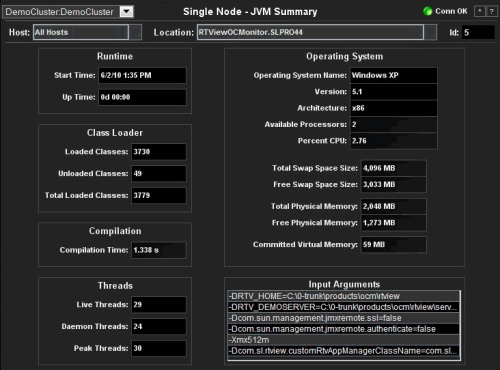Viewport: 500px width, 370px height.
Task: Click Version value 5.1
Action: pyautogui.click(x=394, y=92)
